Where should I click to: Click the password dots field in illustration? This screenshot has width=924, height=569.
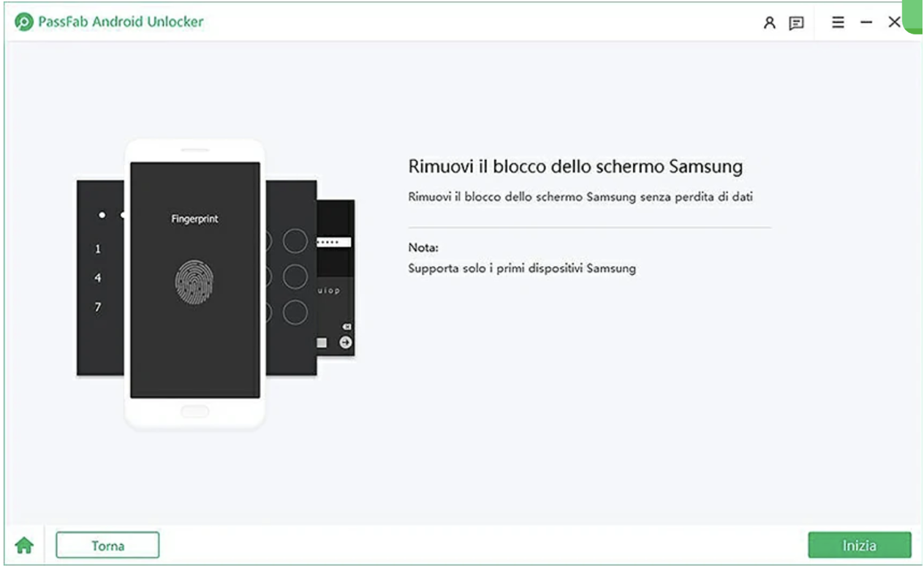pos(335,242)
